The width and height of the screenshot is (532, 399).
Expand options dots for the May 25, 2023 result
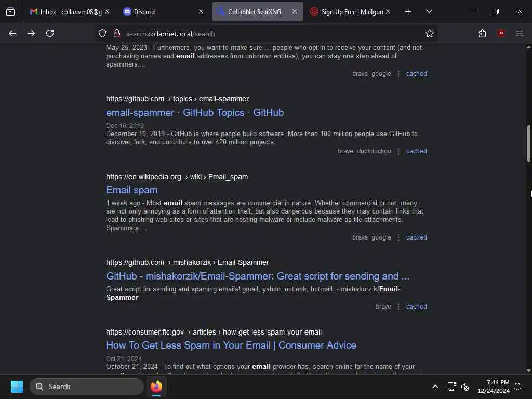398,74
